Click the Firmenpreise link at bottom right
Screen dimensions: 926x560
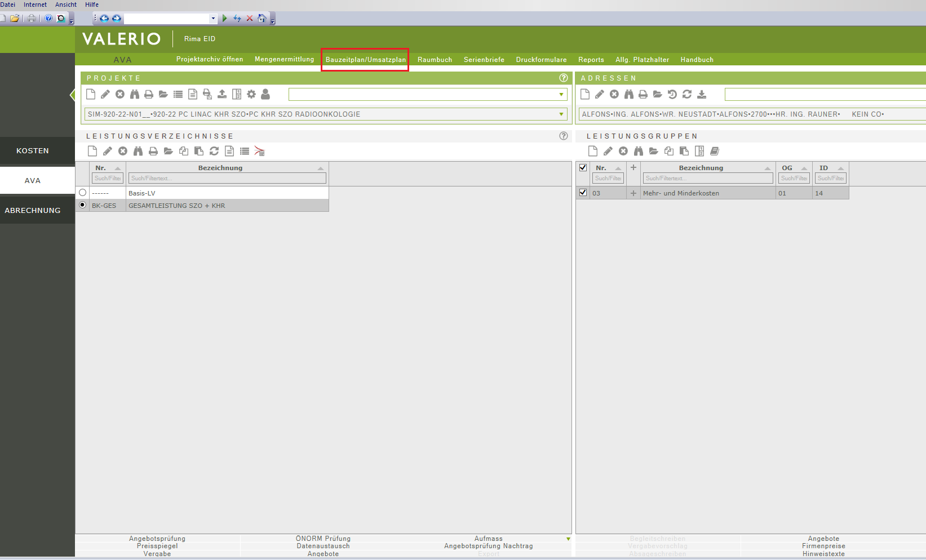click(823, 546)
